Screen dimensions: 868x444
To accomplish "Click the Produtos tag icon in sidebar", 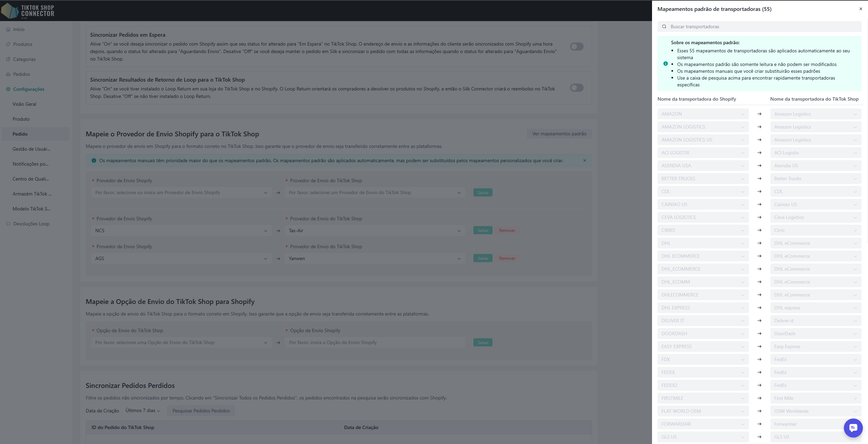I will (8, 44).
